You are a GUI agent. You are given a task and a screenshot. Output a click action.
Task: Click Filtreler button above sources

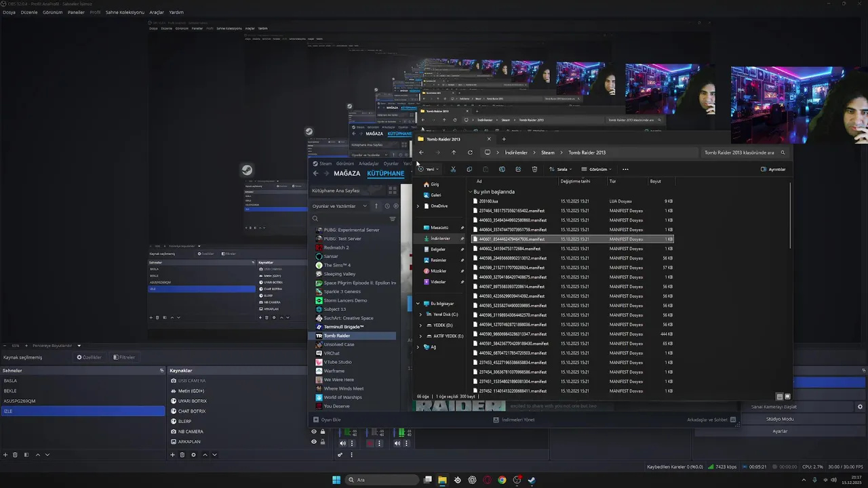click(124, 357)
